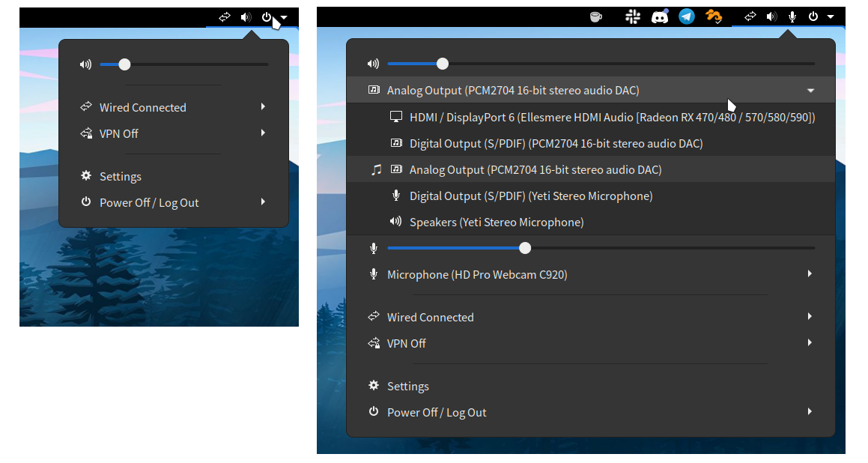868x463 pixels.
Task: Open the Telegram tray icon
Action: point(687,16)
